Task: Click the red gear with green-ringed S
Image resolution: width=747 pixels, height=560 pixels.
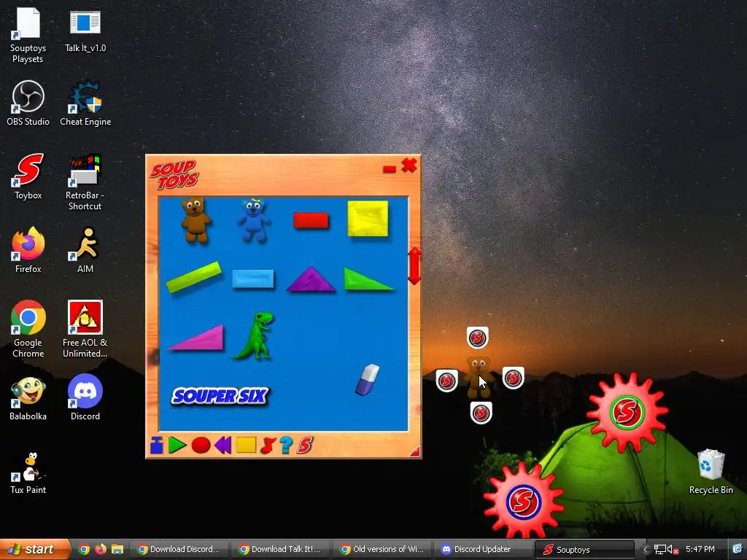Action: [x=627, y=412]
